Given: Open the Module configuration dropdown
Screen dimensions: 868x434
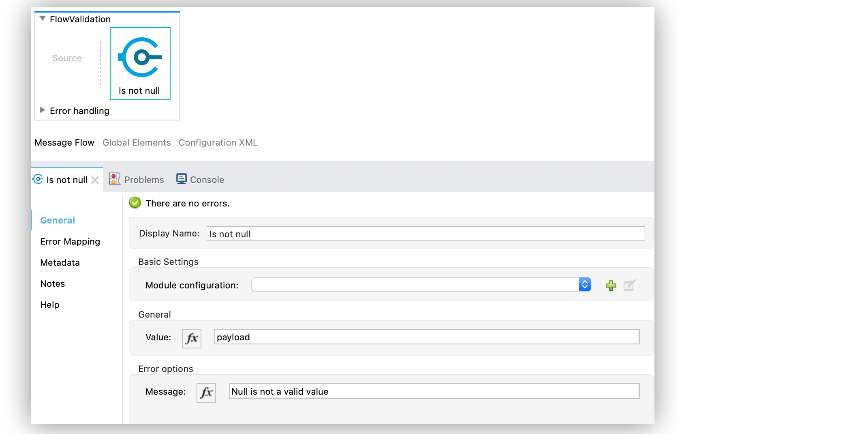Looking at the screenshot, I should [585, 284].
